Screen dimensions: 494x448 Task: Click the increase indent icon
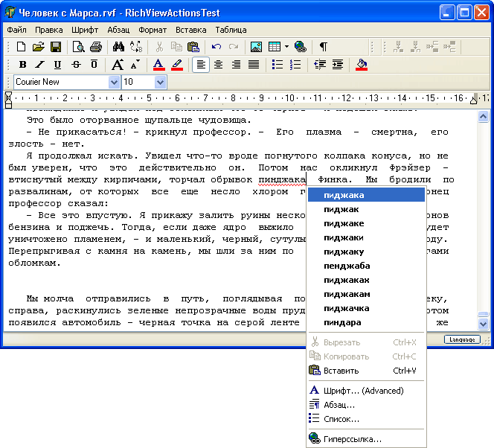click(x=338, y=65)
